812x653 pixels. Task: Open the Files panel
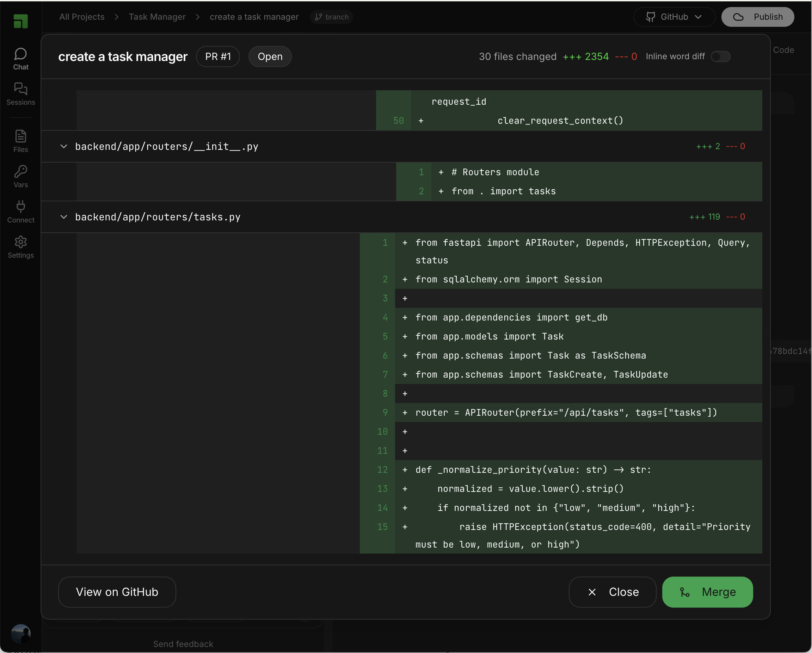(x=20, y=141)
